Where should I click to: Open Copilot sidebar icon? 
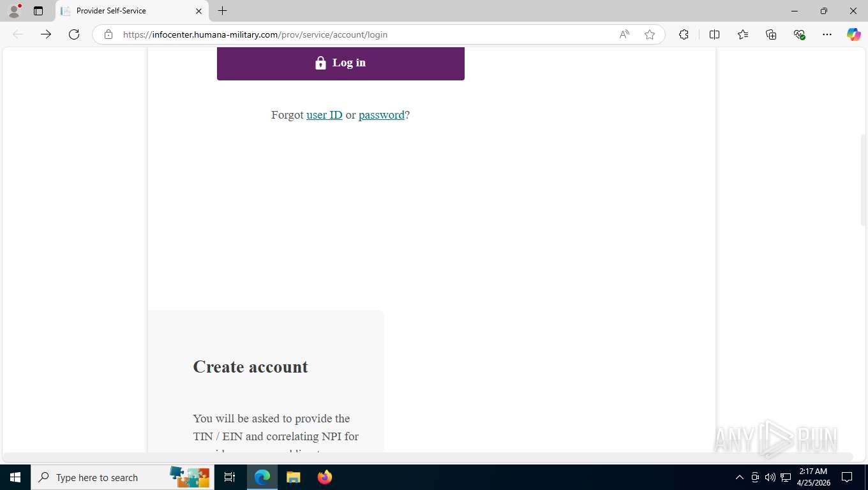[x=854, y=34]
